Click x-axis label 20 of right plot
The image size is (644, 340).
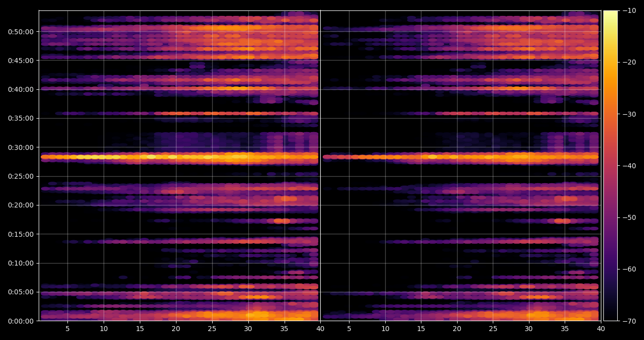point(457,329)
